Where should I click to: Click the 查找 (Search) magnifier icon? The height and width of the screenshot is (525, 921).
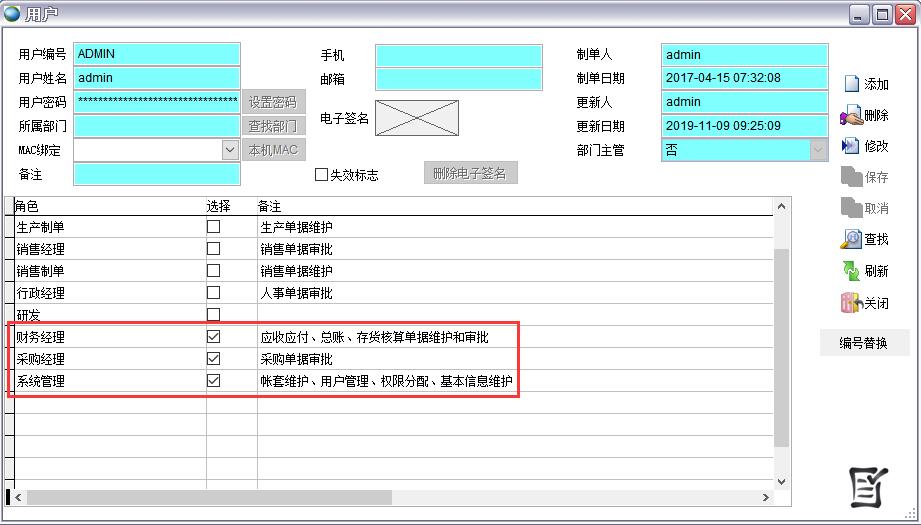(x=851, y=239)
